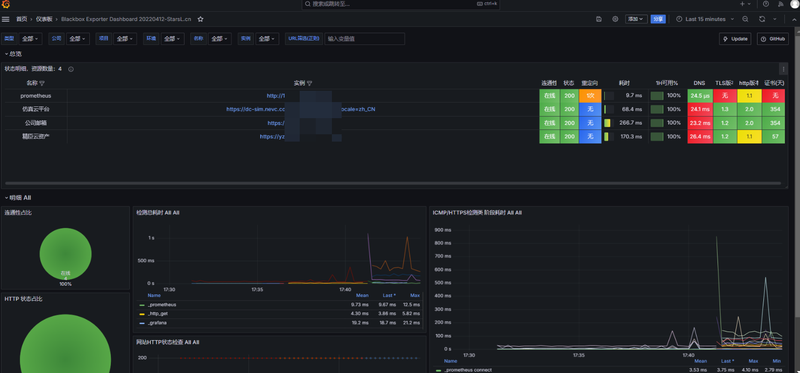This screenshot has width=800, height=373.
Task: Collapse the 总览 row section
Action: [x=13, y=54]
